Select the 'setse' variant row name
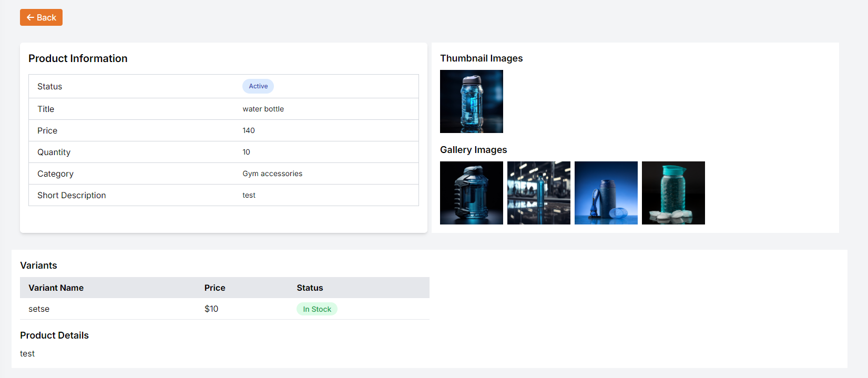The height and width of the screenshot is (378, 868). [x=39, y=309]
